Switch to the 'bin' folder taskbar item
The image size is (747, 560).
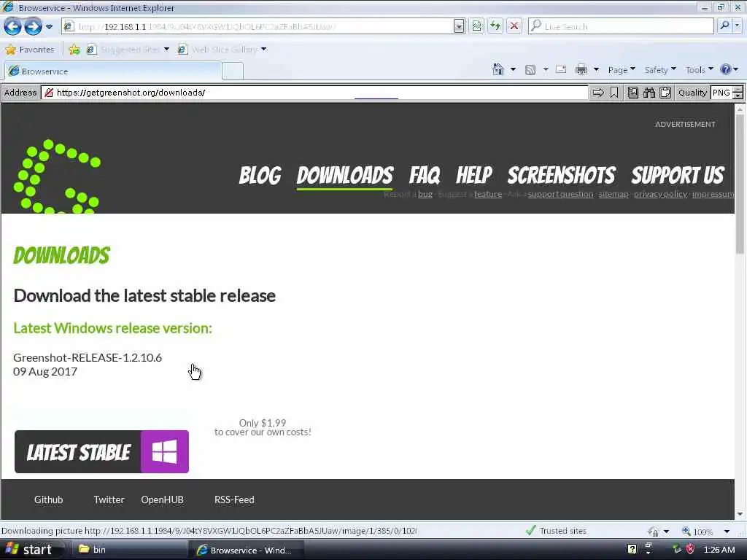(128, 550)
